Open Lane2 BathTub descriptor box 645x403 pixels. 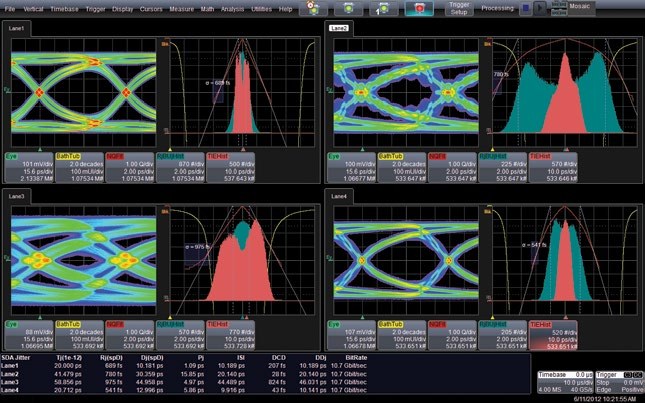402,167
